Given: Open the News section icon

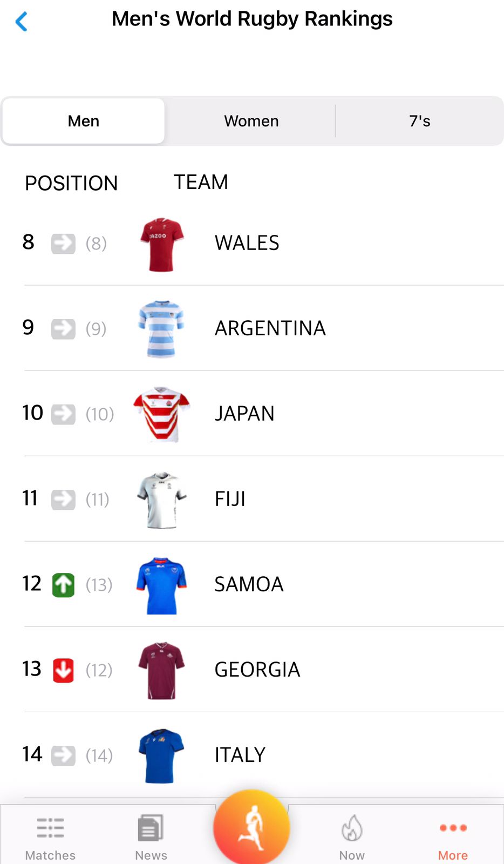Looking at the screenshot, I should click(151, 828).
